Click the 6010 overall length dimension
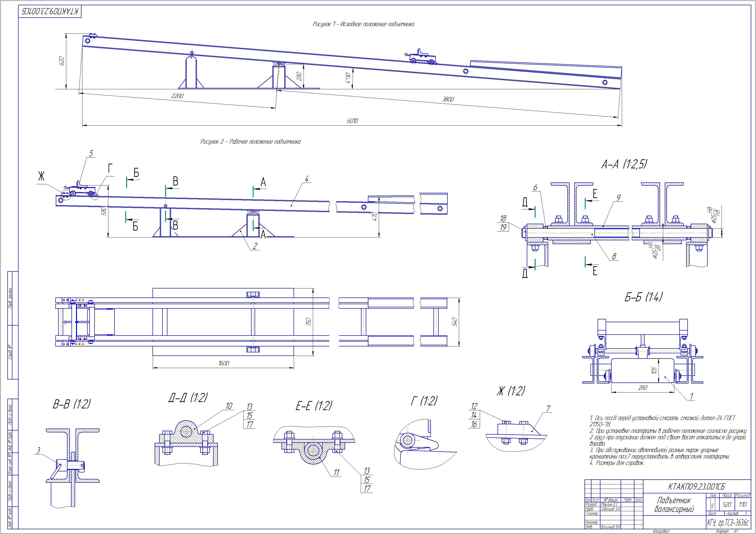The width and height of the screenshot is (756, 534). click(352, 121)
